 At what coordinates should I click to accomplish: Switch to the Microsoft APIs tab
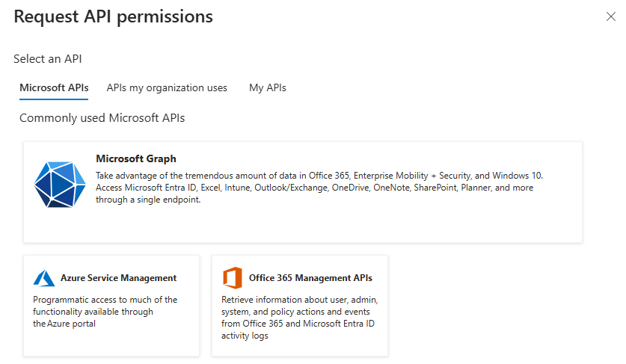click(54, 87)
